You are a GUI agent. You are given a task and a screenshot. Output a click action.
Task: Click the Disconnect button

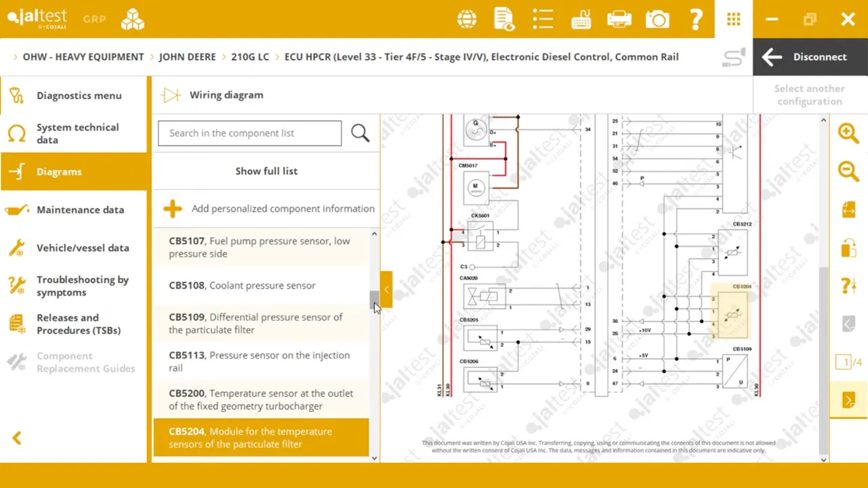click(810, 57)
